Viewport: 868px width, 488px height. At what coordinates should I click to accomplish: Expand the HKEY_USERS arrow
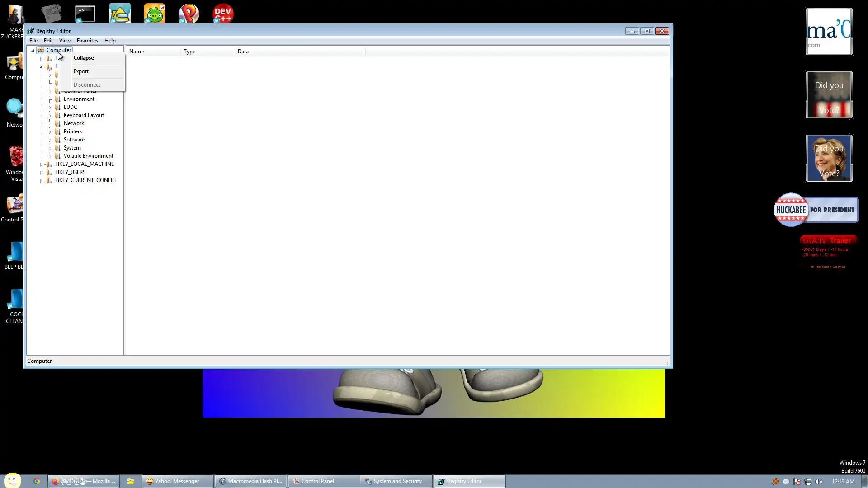[41, 173]
